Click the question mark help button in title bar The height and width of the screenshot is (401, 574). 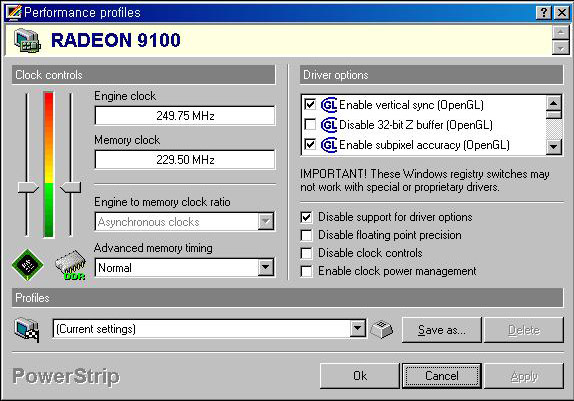544,12
